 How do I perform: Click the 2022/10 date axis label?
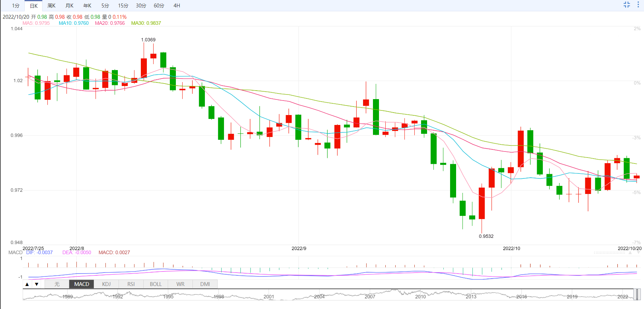(x=512, y=248)
